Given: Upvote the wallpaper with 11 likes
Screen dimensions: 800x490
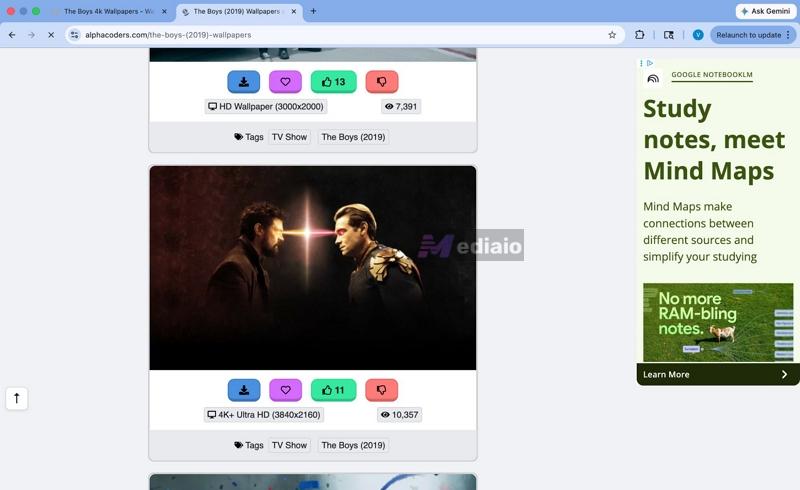Looking at the screenshot, I should (x=333, y=390).
